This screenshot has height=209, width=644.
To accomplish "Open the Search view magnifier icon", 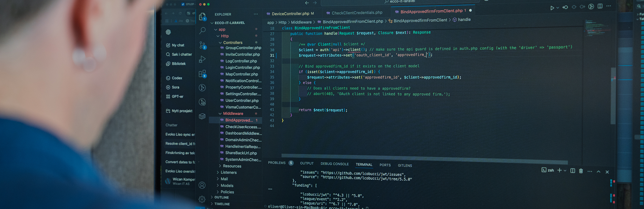I will pos(202,31).
